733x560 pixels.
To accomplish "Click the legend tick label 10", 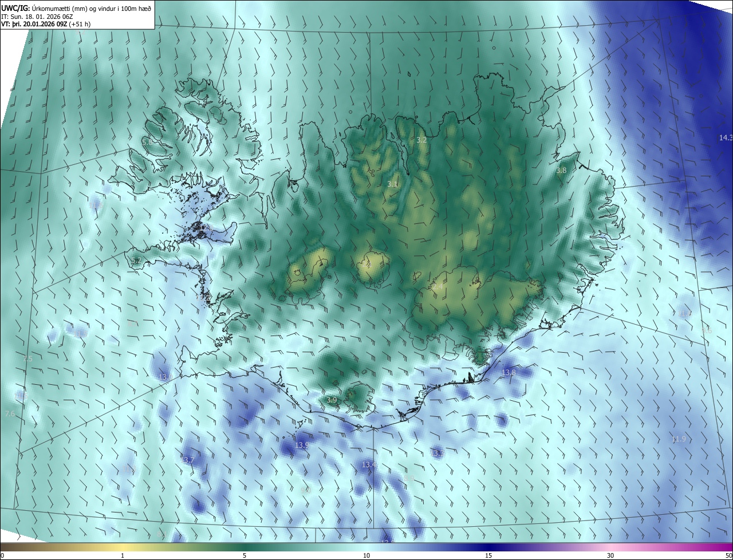I will 366,555.
